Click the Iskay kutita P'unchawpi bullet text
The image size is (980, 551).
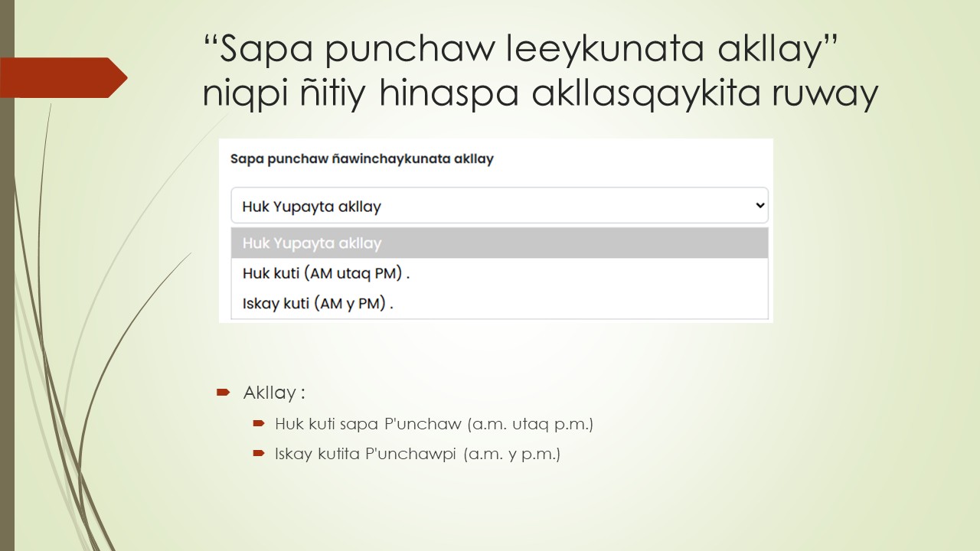click(x=418, y=453)
